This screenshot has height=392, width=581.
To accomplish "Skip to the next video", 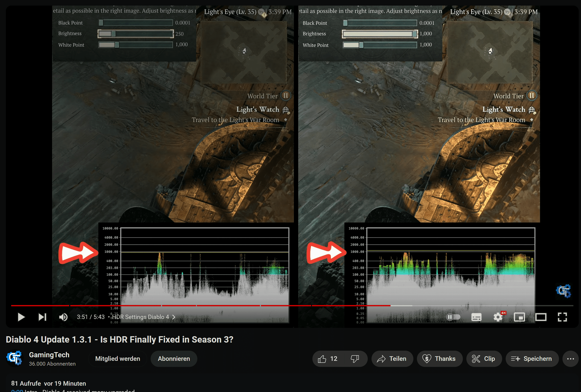I will [42, 317].
